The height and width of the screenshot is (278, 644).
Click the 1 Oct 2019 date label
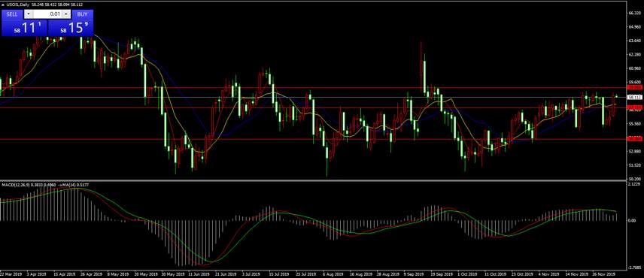pyautogui.click(x=468, y=273)
